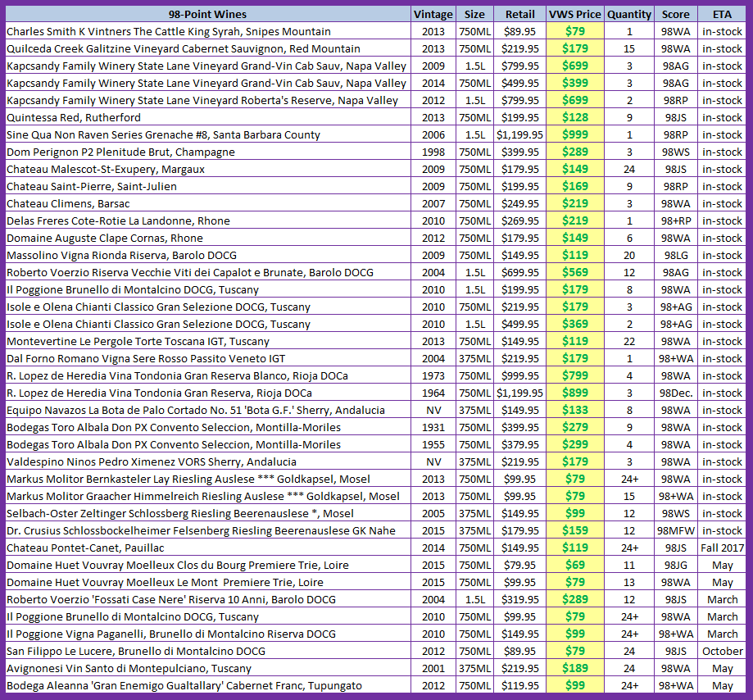Click the $133 VWS price cell
Viewport: 753px width, 700px height.
pyautogui.click(x=575, y=411)
